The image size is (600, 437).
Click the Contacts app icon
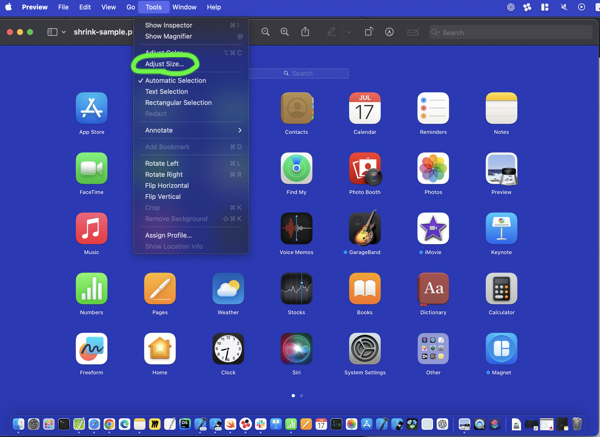coord(297,108)
